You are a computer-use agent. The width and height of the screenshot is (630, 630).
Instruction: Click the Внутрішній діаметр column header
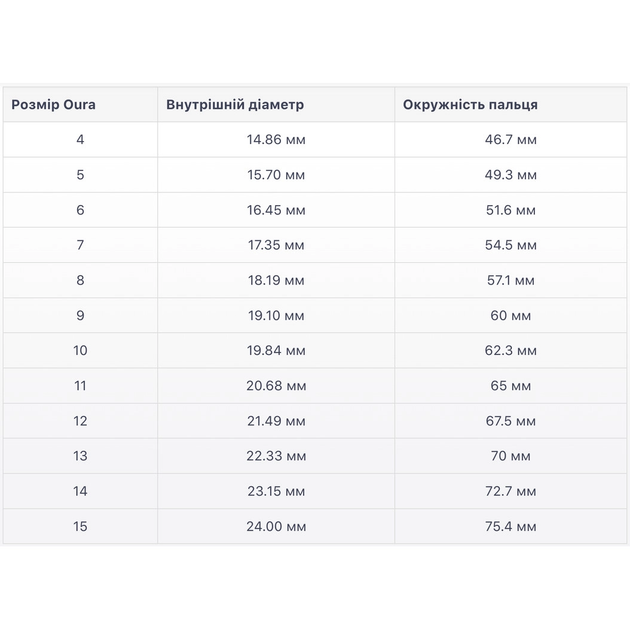(x=235, y=104)
